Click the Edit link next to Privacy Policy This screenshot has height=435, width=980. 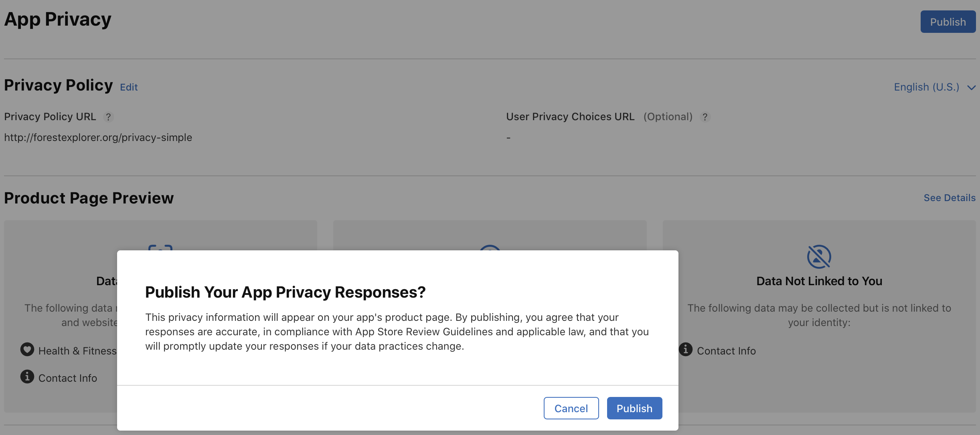tap(129, 85)
